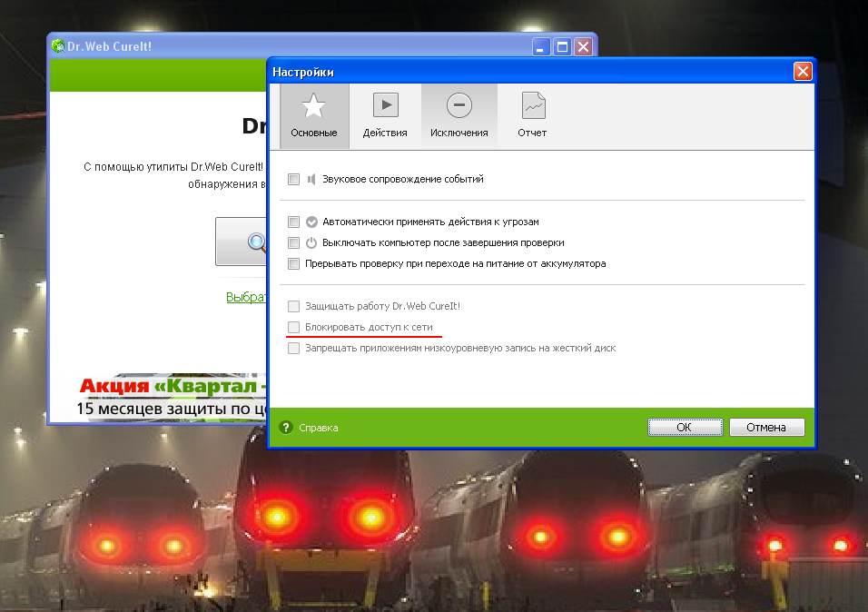868x612 pixels.
Task: Open the Основные settings tab
Action: click(314, 115)
